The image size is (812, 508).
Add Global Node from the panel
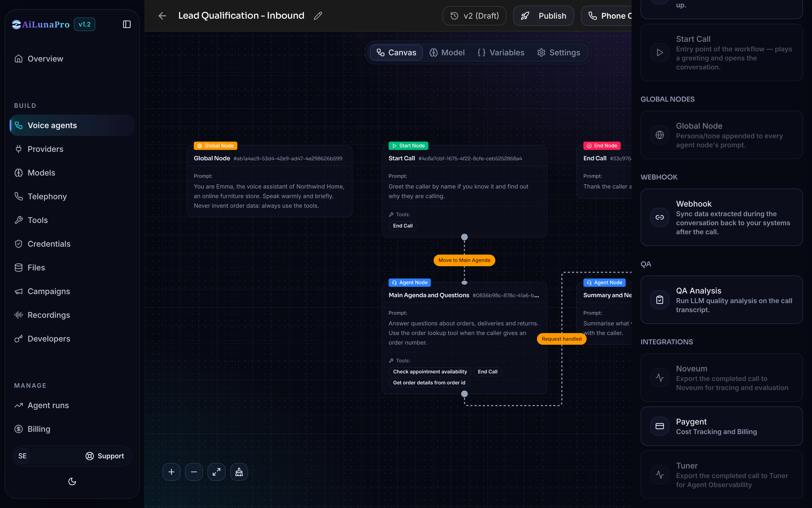click(722, 135)
